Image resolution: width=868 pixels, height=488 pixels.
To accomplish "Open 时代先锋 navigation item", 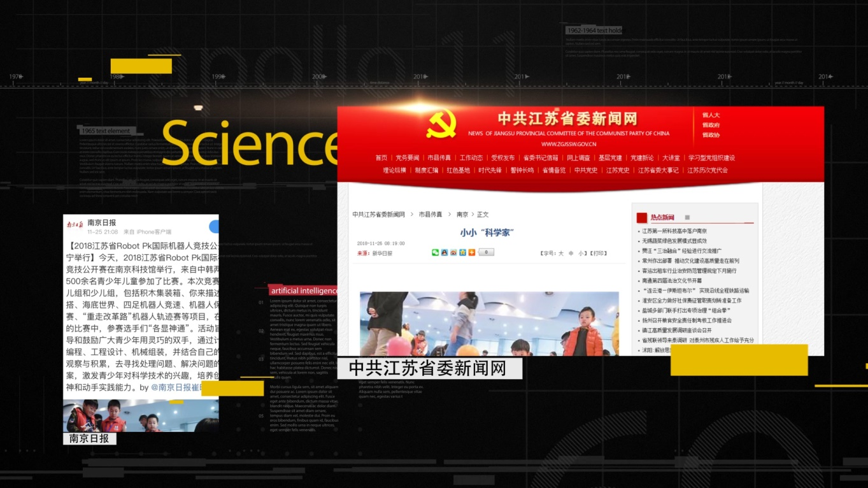I will click(490, 170).
